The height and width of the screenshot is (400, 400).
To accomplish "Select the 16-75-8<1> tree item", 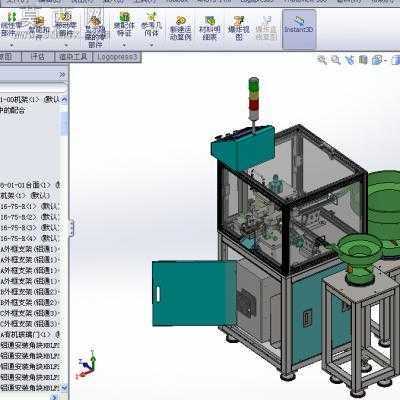I will pos(29,206).
